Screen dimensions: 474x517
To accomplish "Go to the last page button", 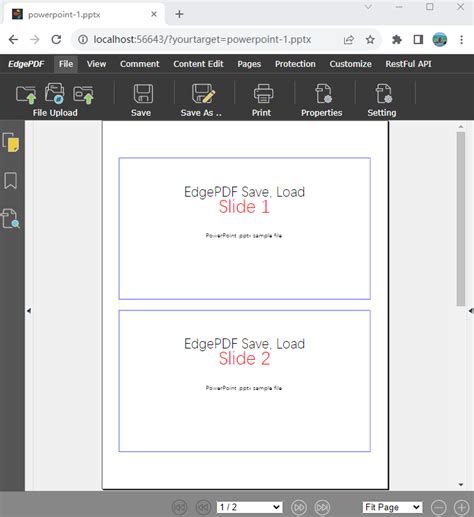I will point(322,507).
